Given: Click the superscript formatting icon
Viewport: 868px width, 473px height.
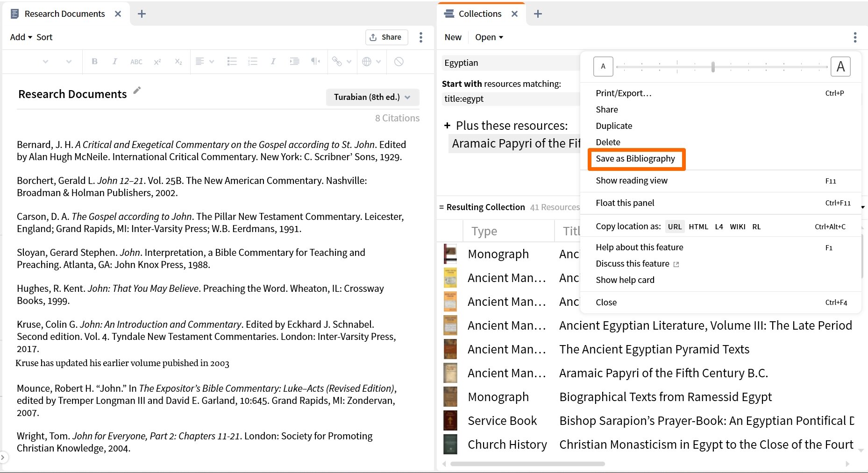Looking at the screenshot, I should 157,62.
